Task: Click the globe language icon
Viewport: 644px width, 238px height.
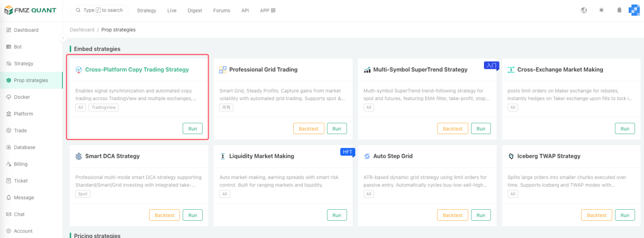Action: pos(584,10)
